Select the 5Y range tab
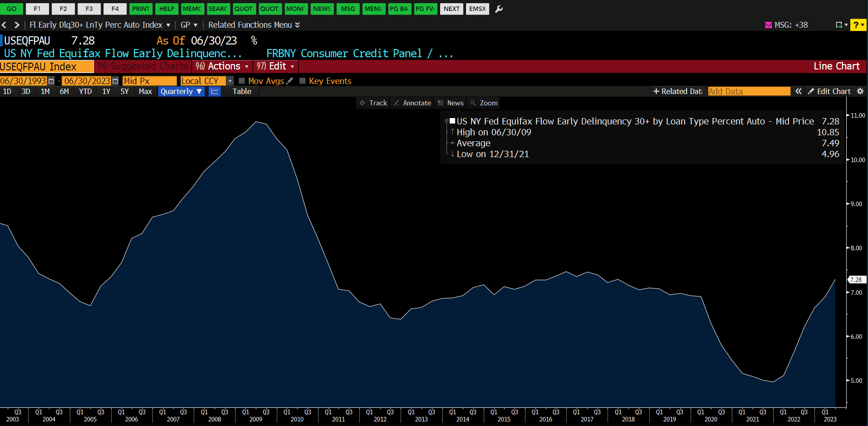This screenshot has width=868, height=426. click(124, 91)
